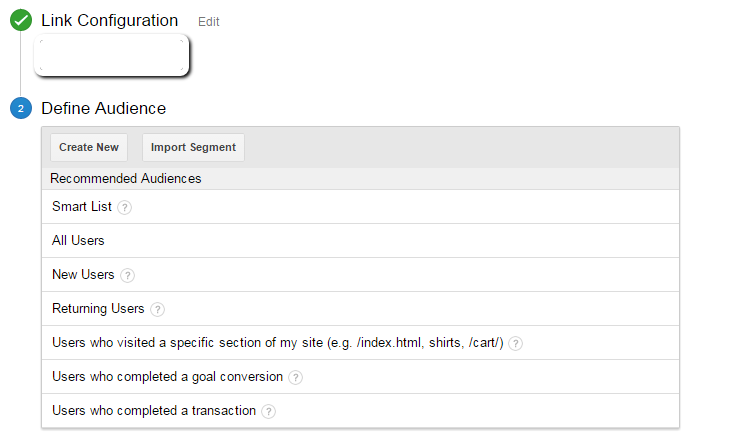The width and height of the screenshot is (735, 435).
Task: Select the All Users audience
Action: click(360, 240)
